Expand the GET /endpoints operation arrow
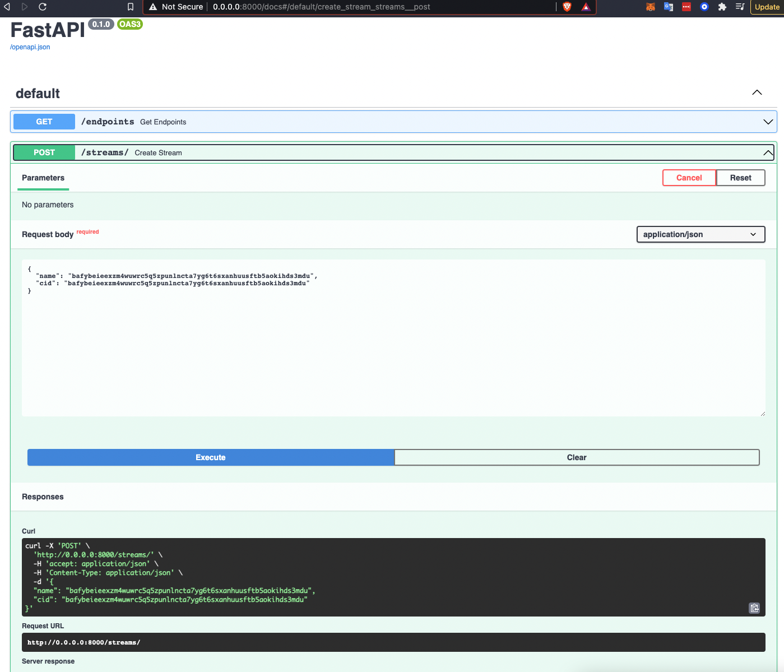 (x=768, y=122)
